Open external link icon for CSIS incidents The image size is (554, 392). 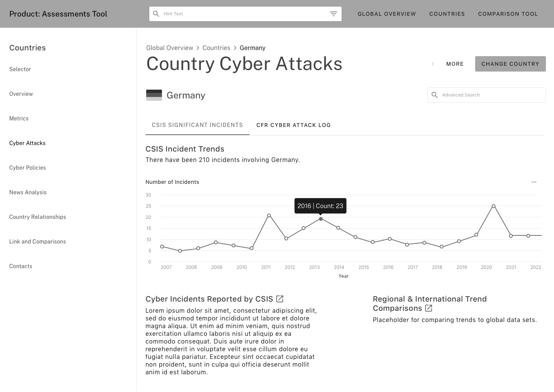pos(280,299)
